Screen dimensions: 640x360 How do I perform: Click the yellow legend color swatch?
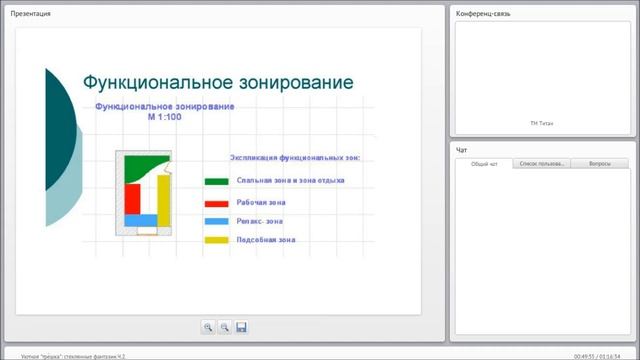[x=216, y=240]
